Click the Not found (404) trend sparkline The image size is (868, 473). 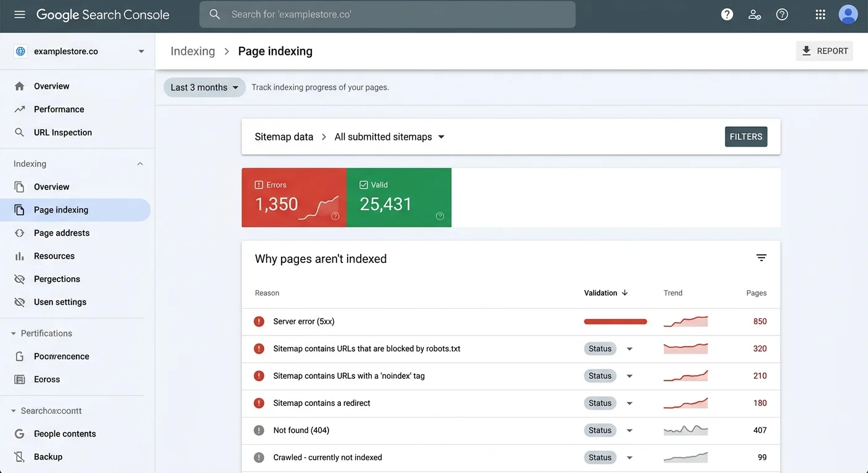coord(686,430)
